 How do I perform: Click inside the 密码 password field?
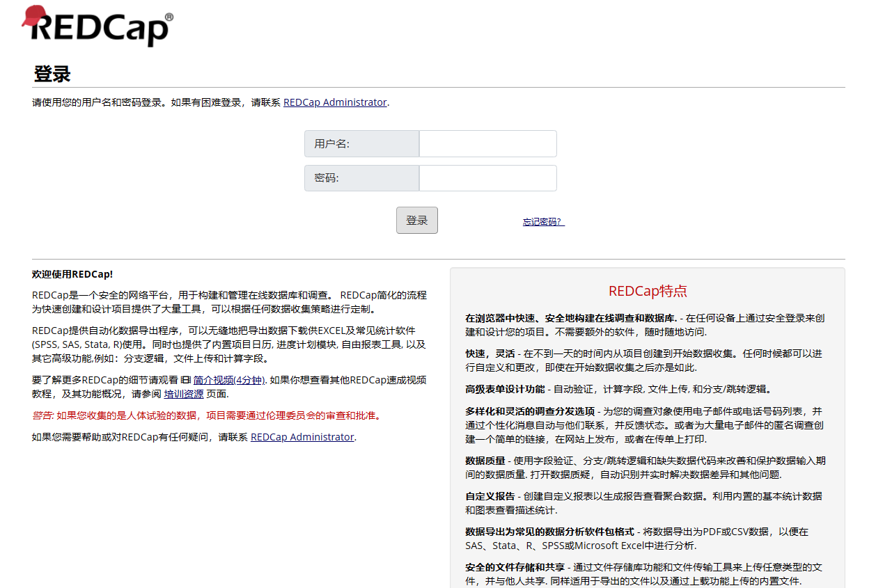[x=487, y=177]
